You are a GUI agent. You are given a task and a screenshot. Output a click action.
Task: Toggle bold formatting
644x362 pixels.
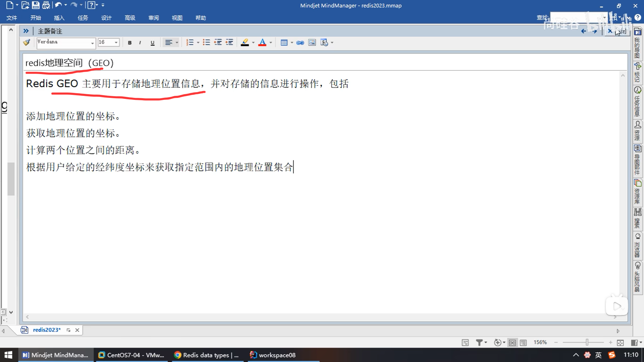pyautogui.click(x=130, y=43)
